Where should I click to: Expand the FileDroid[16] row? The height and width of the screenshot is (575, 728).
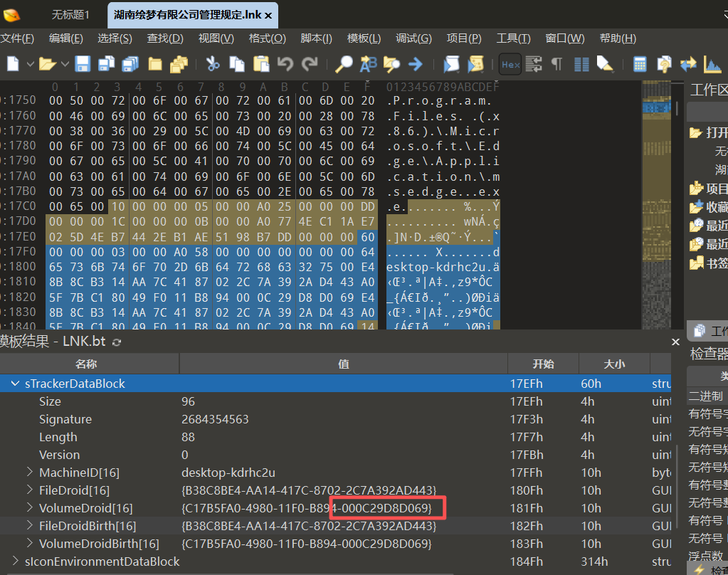click(x=30, y=490)
